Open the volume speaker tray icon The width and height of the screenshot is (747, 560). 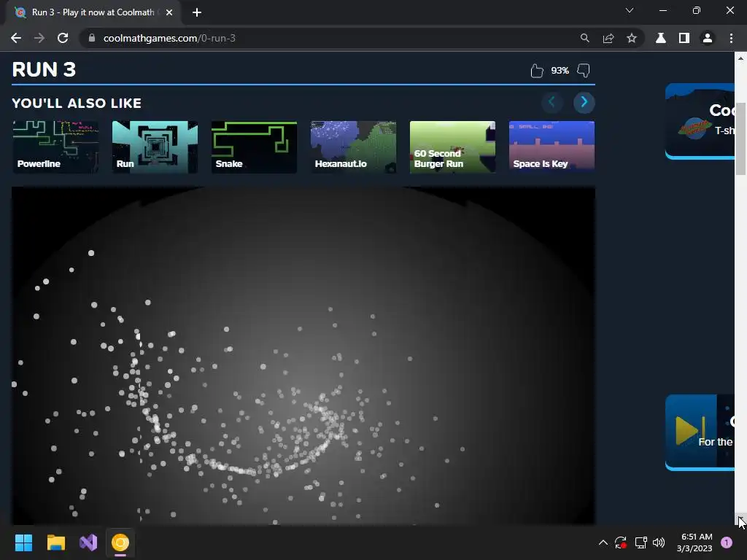coord(659,542)
